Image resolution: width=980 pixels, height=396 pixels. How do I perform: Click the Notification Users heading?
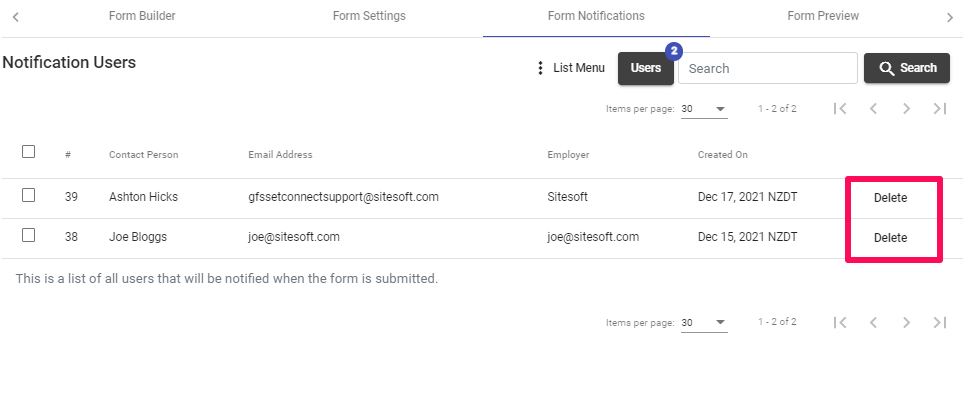tap(69, 62)
